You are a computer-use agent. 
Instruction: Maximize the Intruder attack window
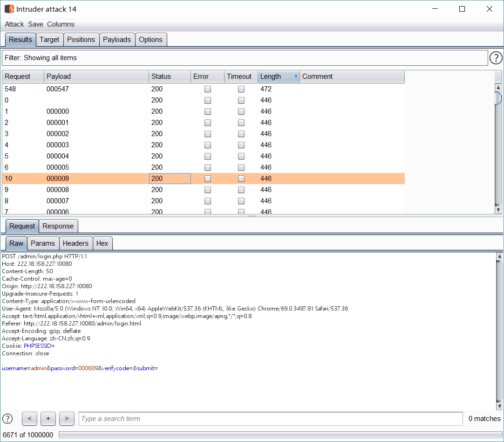coord(462,9)
